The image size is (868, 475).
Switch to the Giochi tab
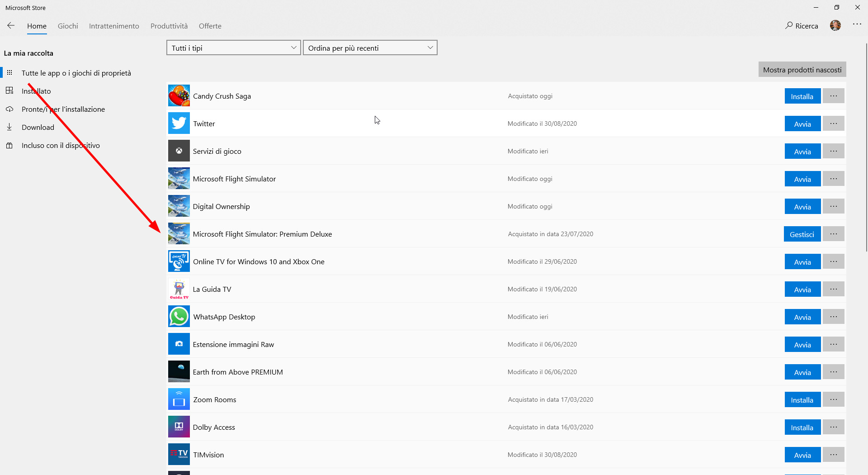pyautogui.click(x=68, y=26)
